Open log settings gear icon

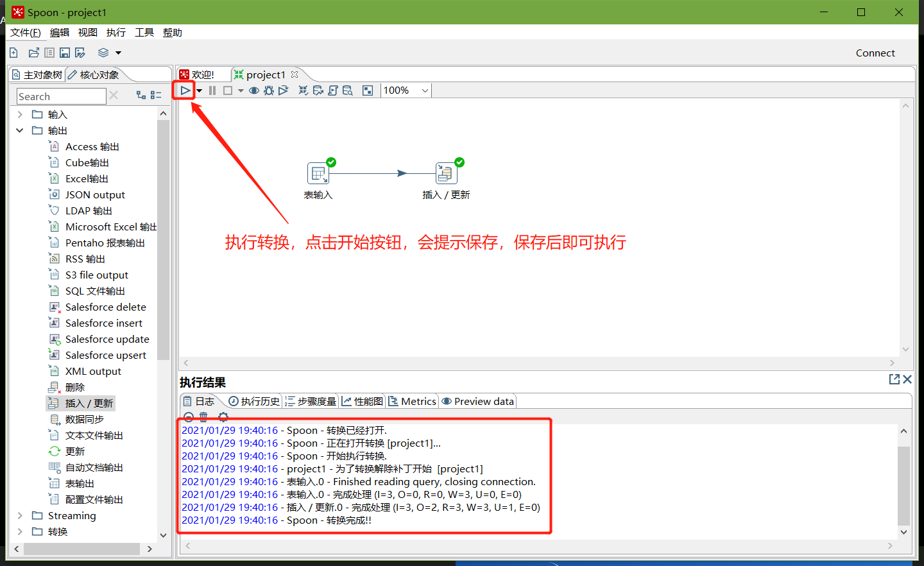223,416
